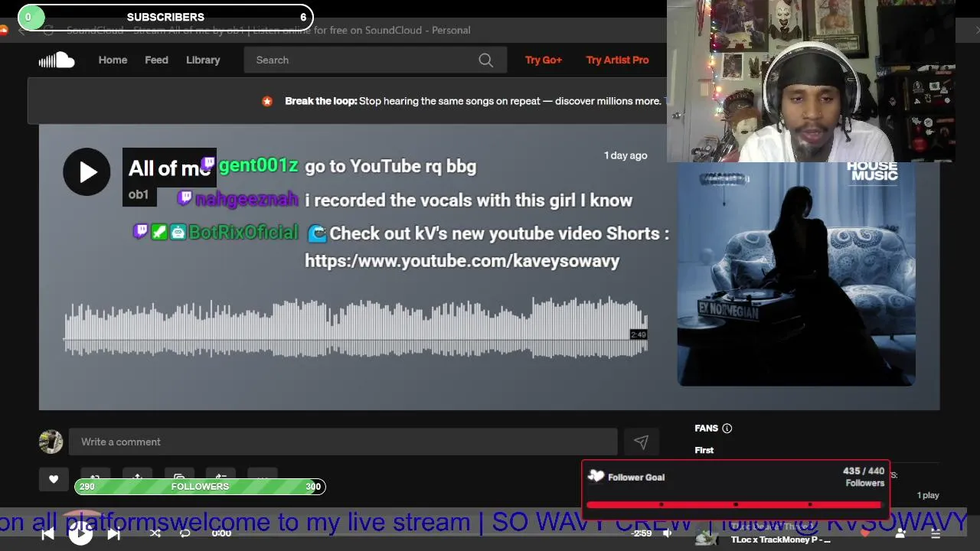Mute the volume speaker icon
980x551 pixels.
click(x=668, y=533)
